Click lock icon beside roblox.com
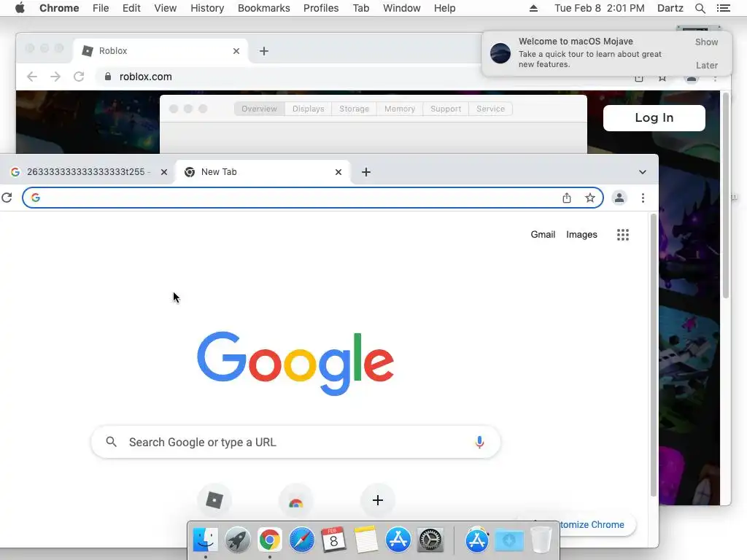The width and height of the screenshot is (747, 560). click(x=108, y=77)
